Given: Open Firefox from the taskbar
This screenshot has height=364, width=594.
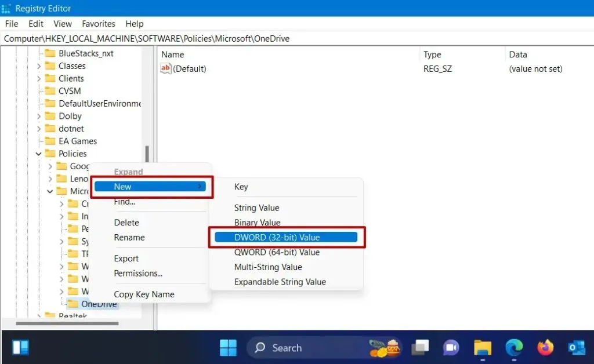Looking at the screenshot, I should (x=545, y=347).
